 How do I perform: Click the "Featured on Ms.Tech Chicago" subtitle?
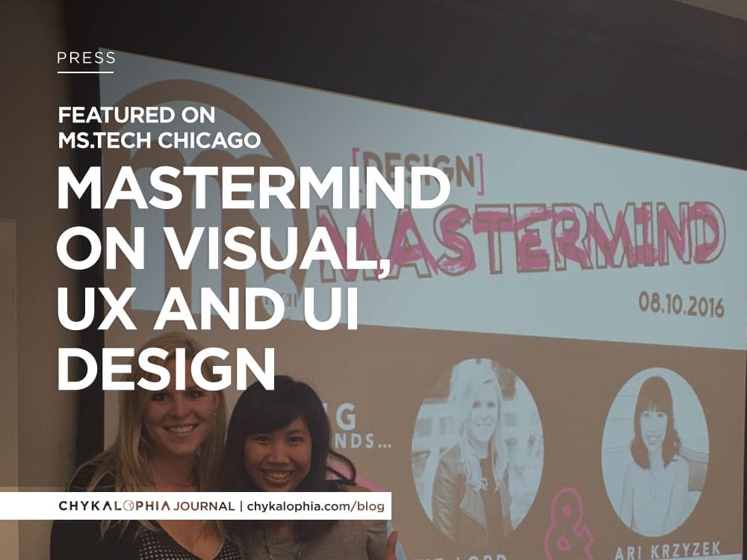coord(159,128)
